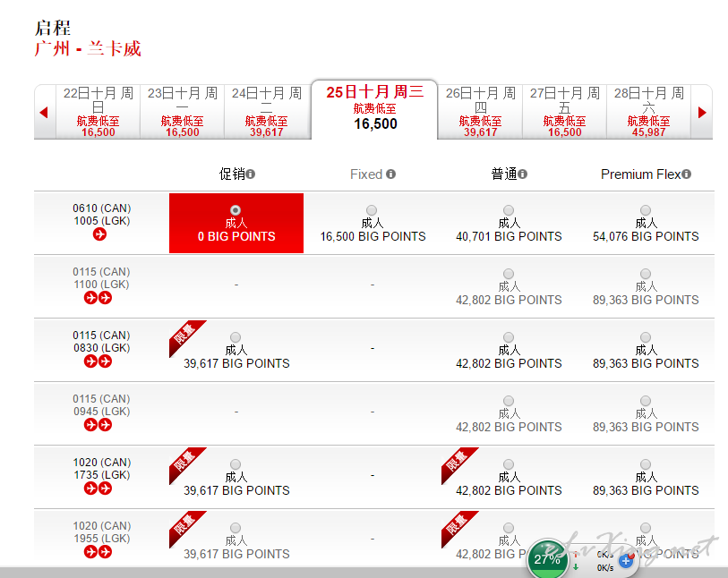This screenshot has height=578, width=728.
Task: Select promo fare radio for 1020-1955 flight
Action: 236,528
